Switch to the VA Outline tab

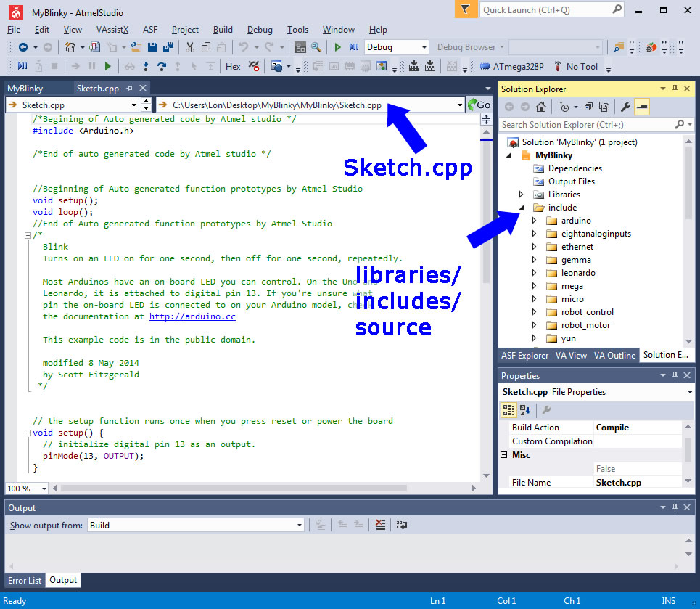[x=614, y=355]
